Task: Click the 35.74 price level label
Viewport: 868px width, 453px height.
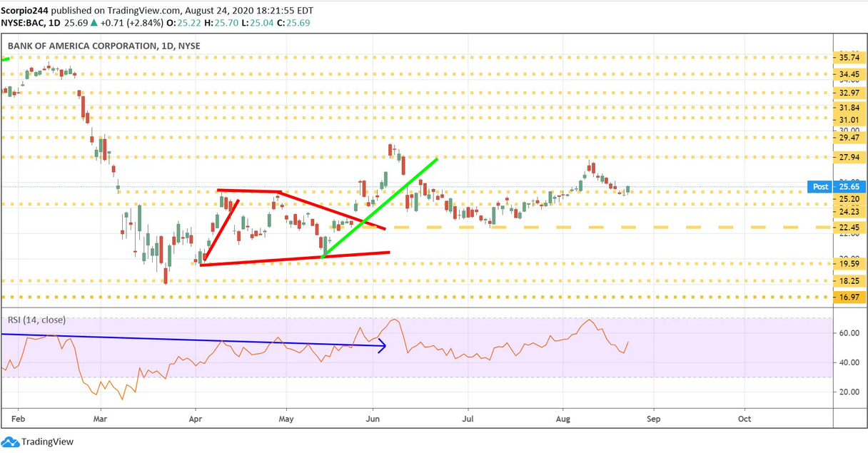Action: (849, 58)
